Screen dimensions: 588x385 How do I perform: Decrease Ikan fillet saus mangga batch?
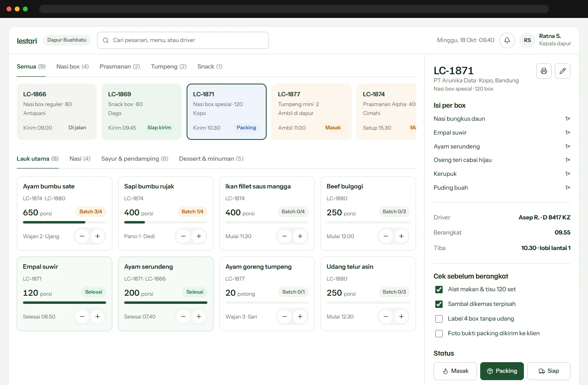pos(285,236)
